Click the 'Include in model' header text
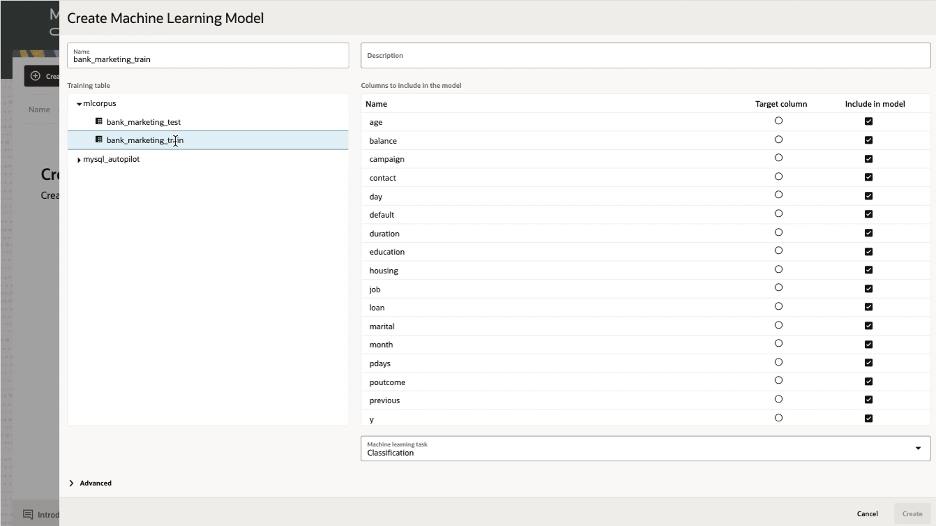Screen dimensions: 936x526 pyautogui.click(x=875, y=104)
